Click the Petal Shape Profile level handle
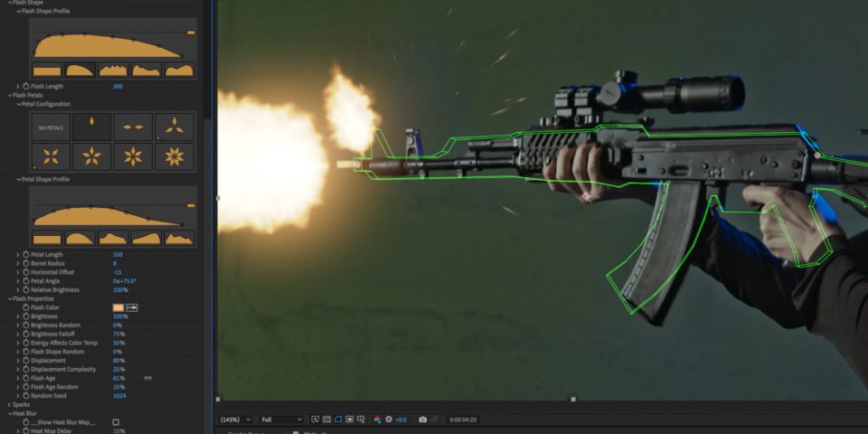Viewport: 868px width, 434px height. (191, 205)
